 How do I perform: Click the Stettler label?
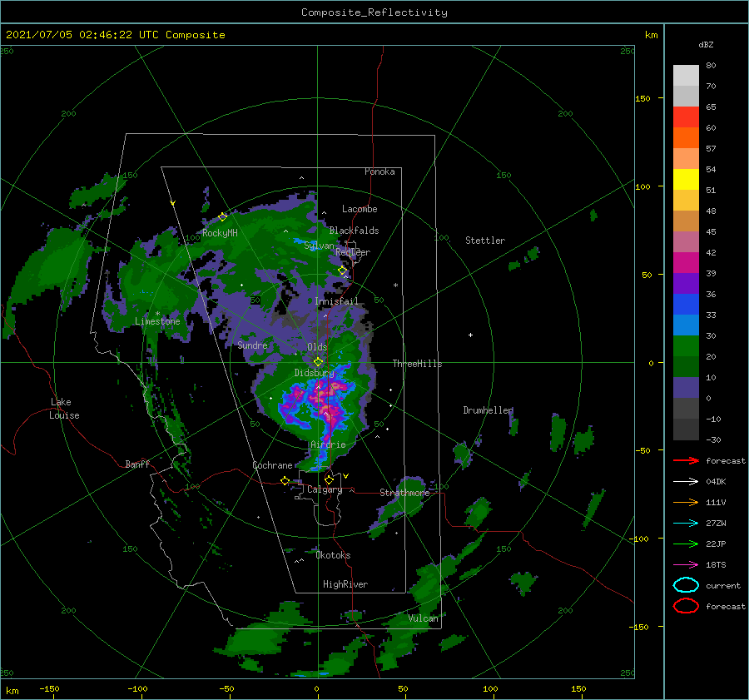pyautogui.click(x=485, y=241)
